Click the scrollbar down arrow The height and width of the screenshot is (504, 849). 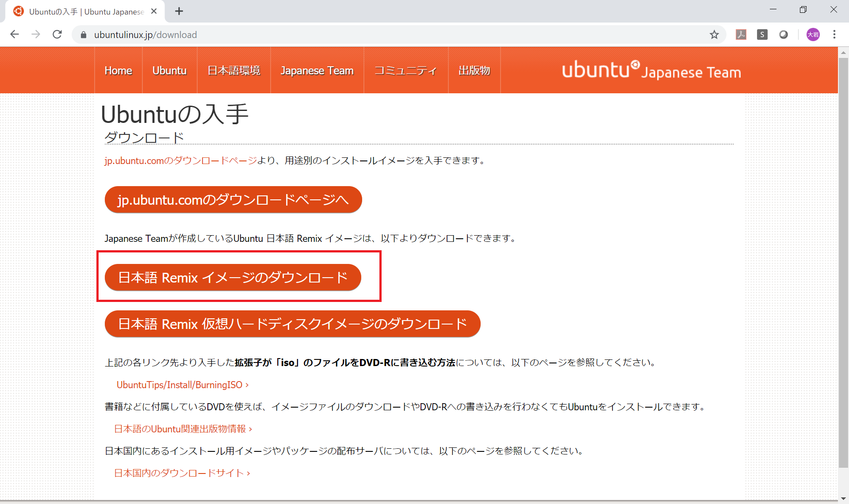pos(843,499)
